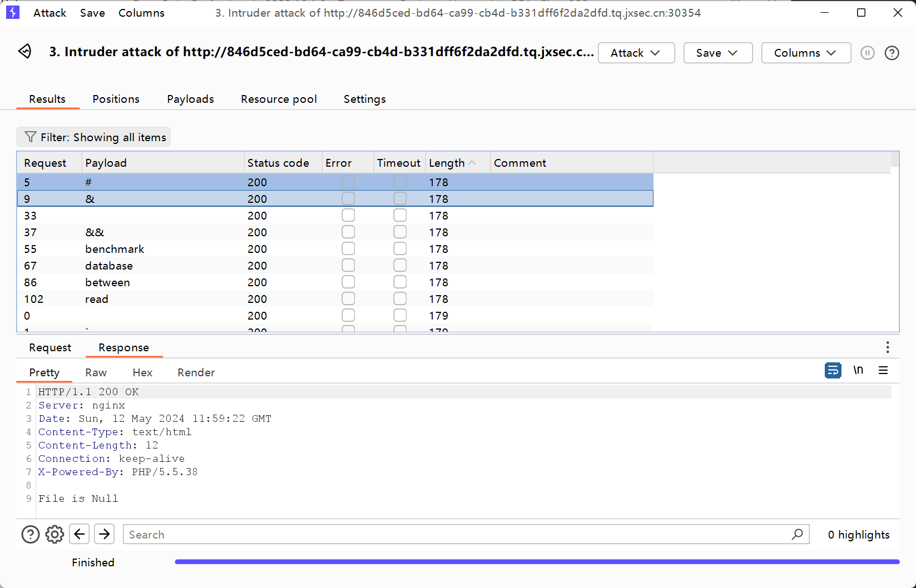Image resolution: width=916 pixels, height=588 pixels.
Task: Open the Attack menu in title bar
Action: [49, 13]
